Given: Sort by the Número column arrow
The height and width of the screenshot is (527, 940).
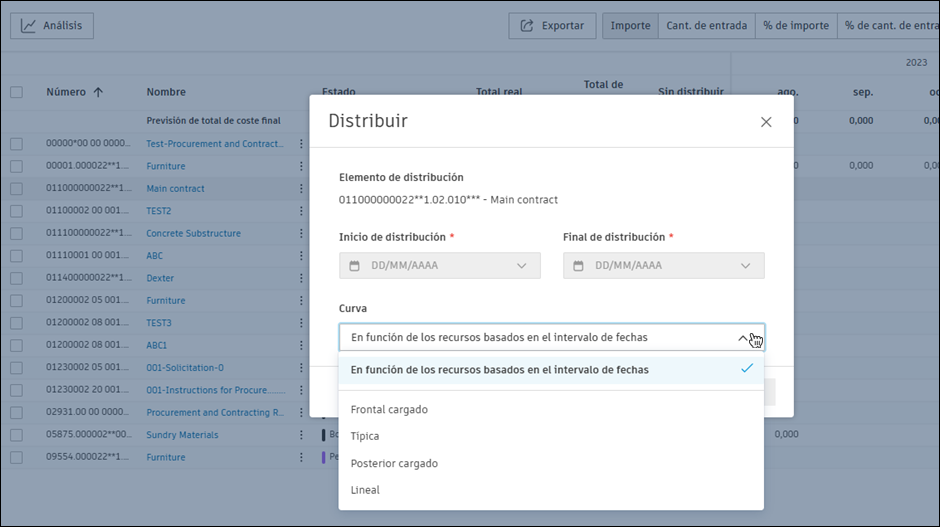Looking at the screenshot, I should 98,92.
